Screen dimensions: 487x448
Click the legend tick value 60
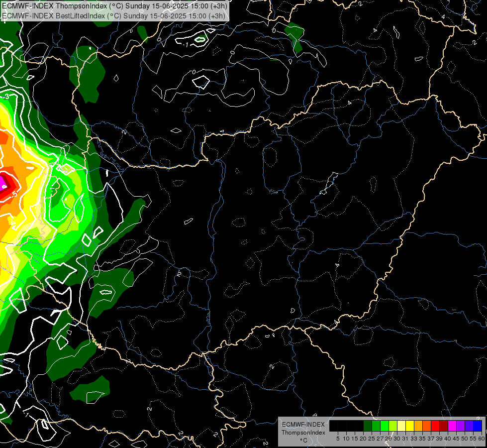[x=482, y=439]
